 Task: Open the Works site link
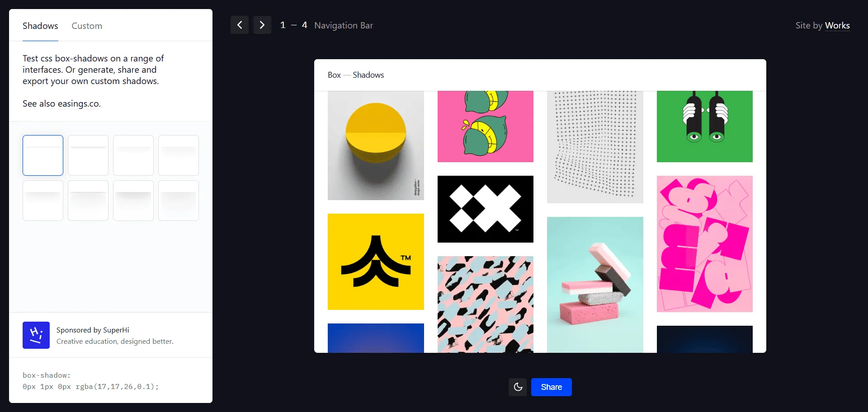[x=837, y=26]
